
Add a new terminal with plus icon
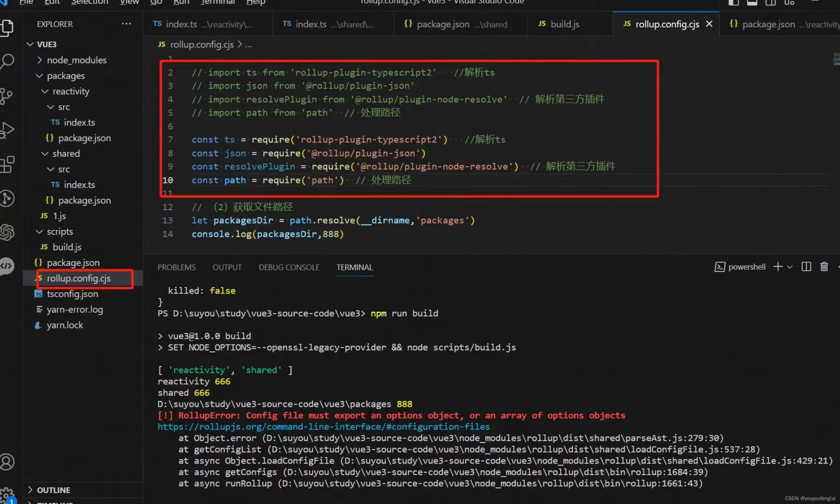click(778, 267)
